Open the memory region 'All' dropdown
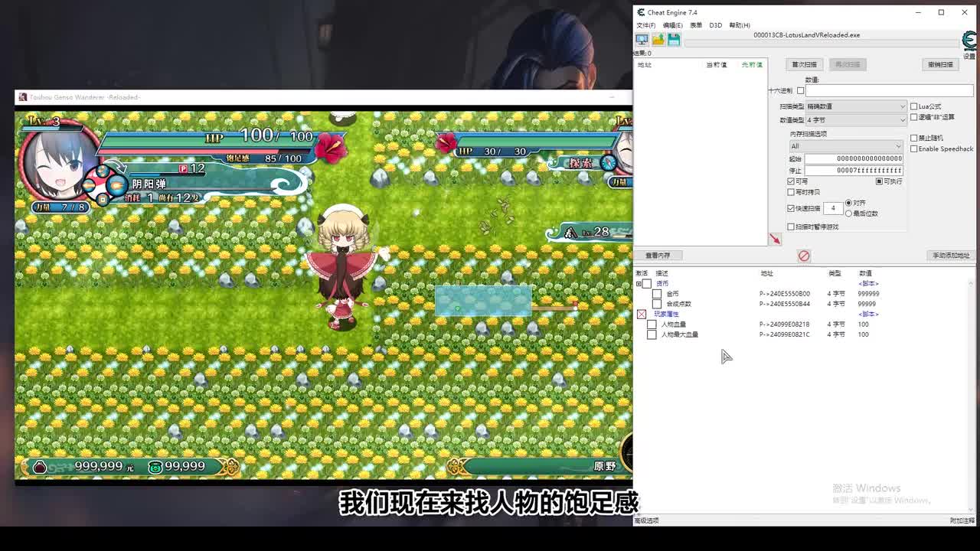 846,146
